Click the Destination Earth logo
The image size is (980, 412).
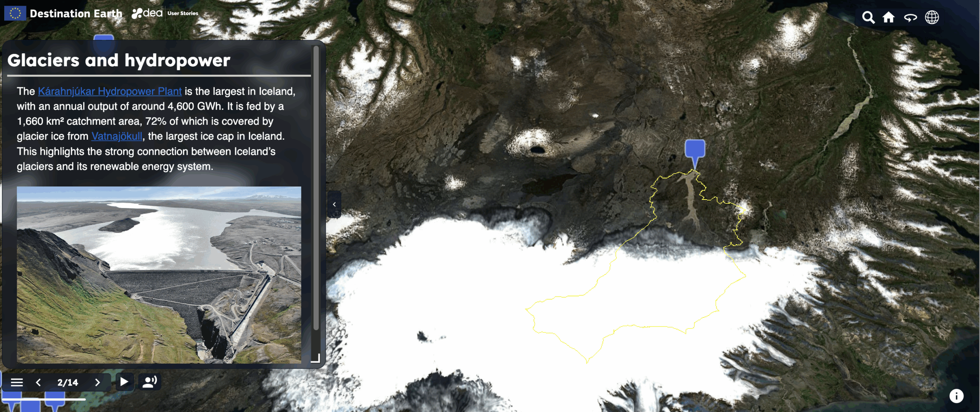[x=64, y=13]
